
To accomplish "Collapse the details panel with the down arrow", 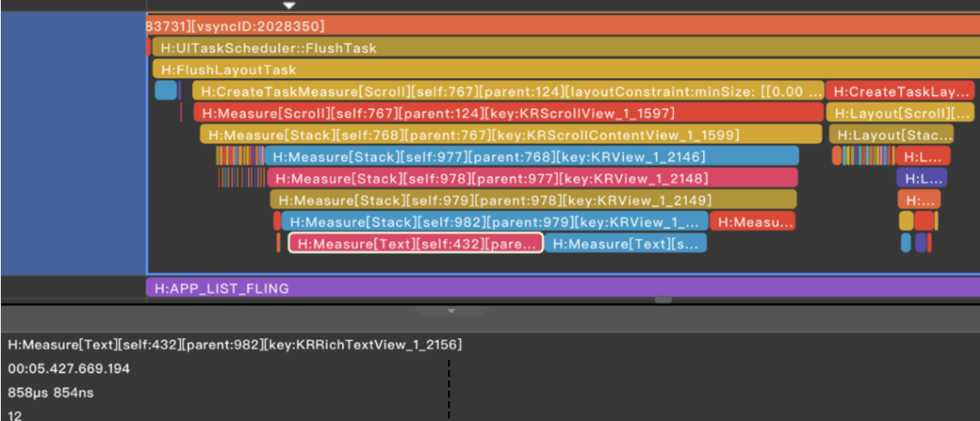I will click(x=451, y=311).
